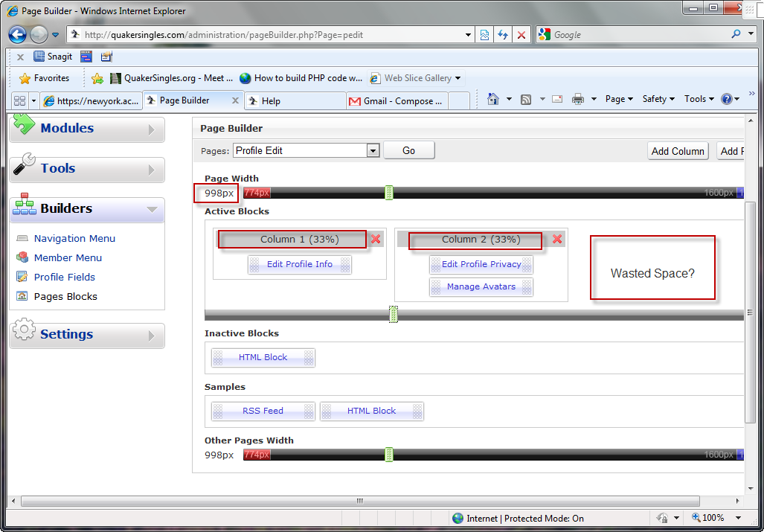Click the RSS feeds toolbar icon
Viewport: 764px width, 532px height.
click(526, 99)
